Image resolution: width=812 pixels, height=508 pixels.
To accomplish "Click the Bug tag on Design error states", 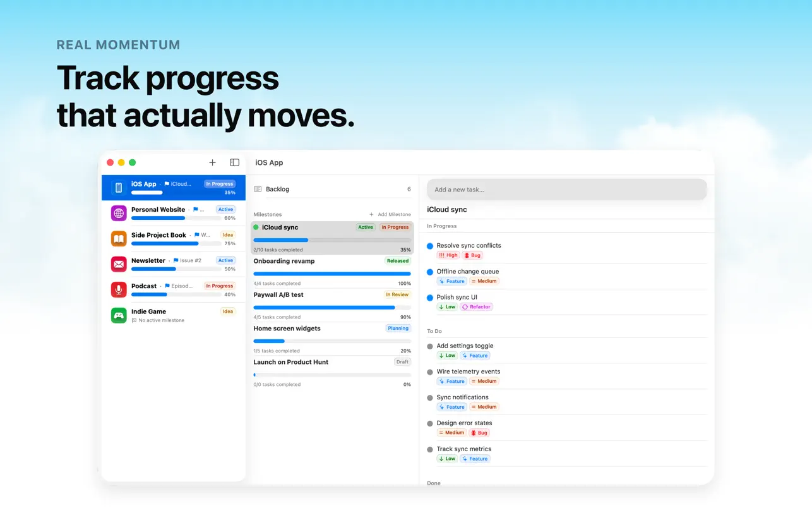I will (479, 433).
